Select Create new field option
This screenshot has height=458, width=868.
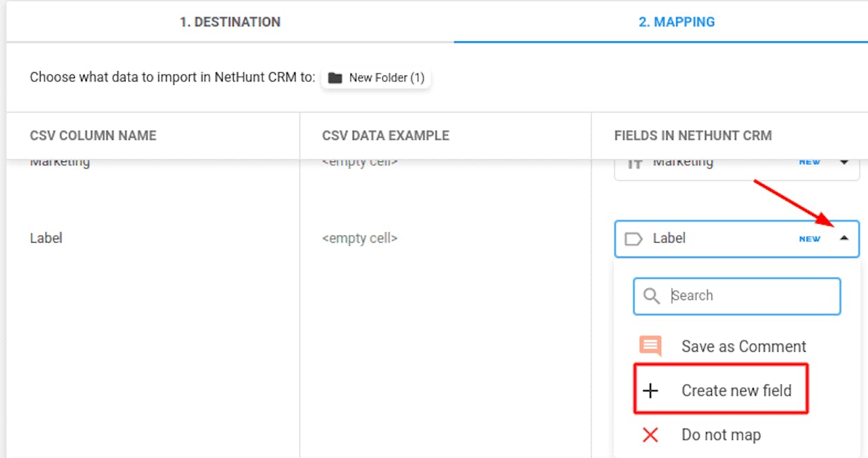721,388
